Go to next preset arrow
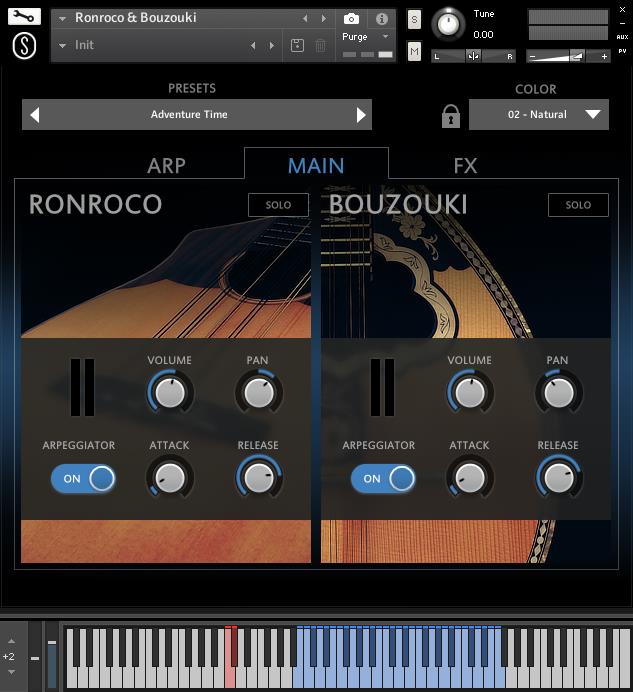 point(361,115)
